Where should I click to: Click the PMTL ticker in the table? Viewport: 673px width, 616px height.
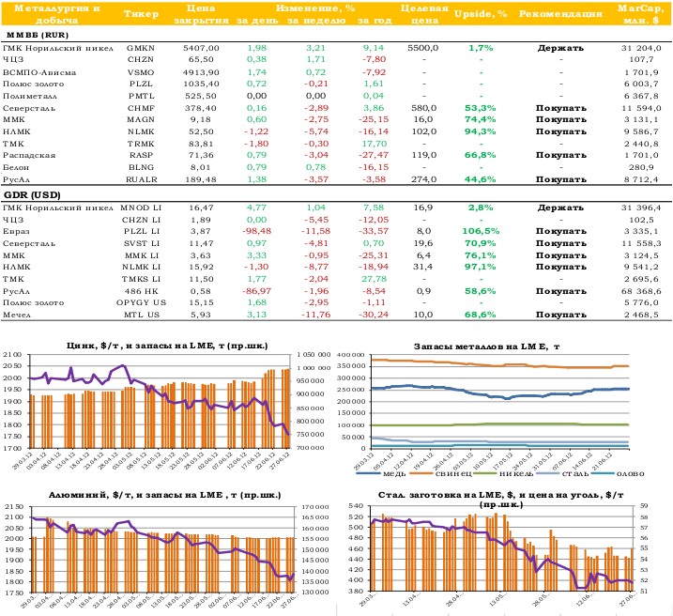(141, 96)
